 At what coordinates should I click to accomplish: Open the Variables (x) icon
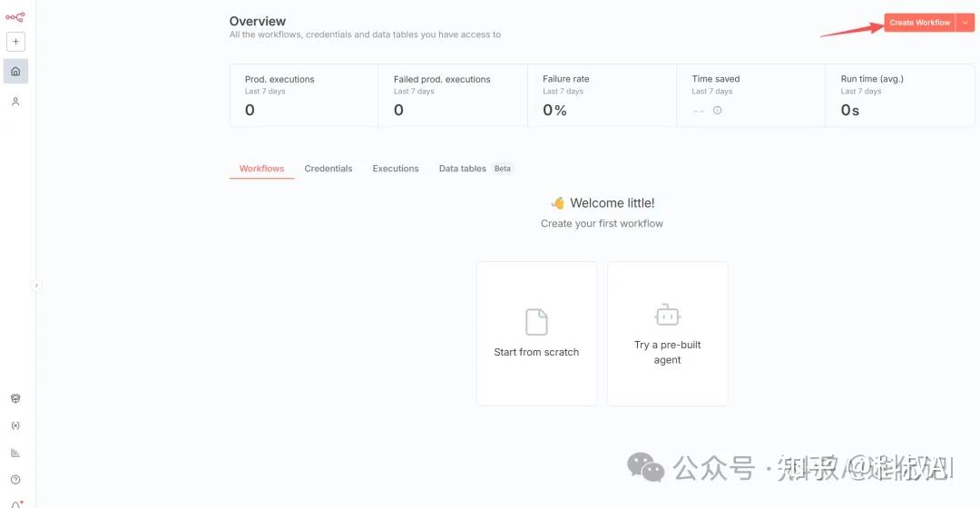15,425
